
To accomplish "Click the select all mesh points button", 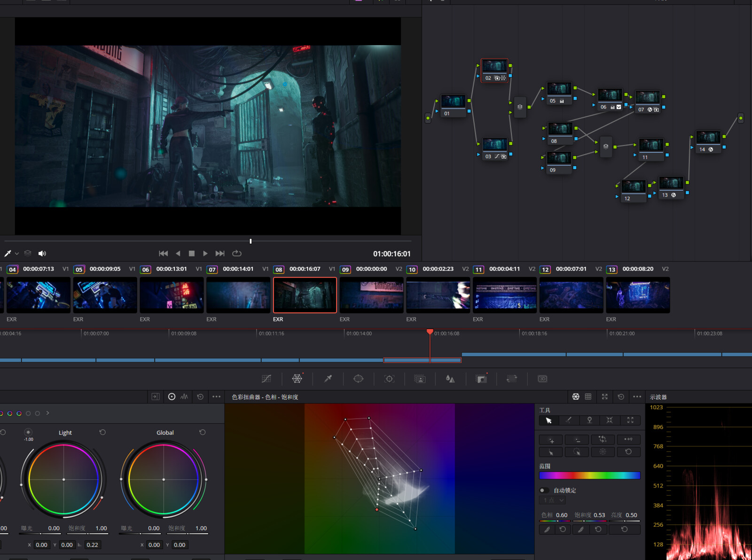I will coord(603,452).
